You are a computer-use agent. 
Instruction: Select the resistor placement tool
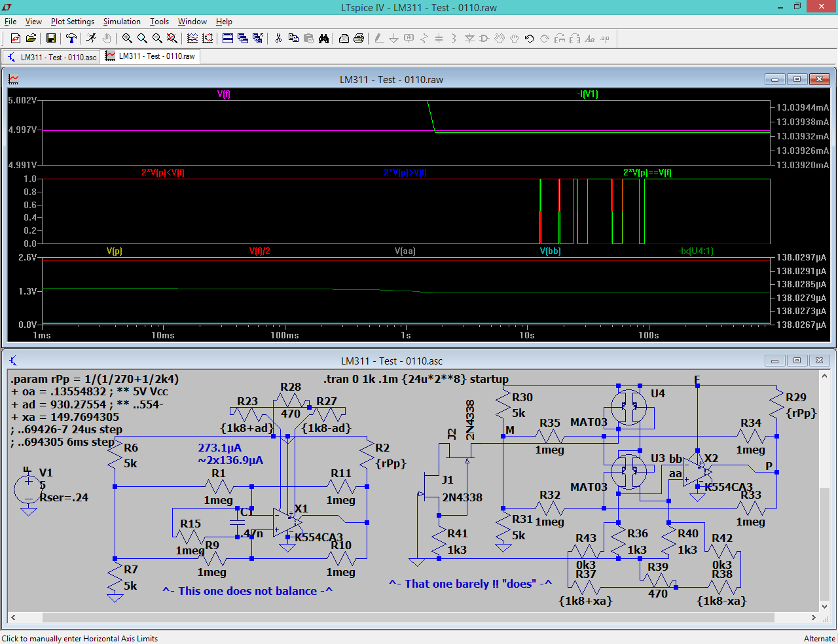coord(424,39)
